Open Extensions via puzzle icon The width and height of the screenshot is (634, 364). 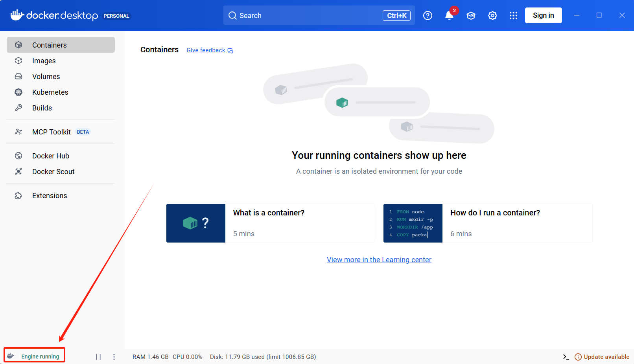[18, 195]
